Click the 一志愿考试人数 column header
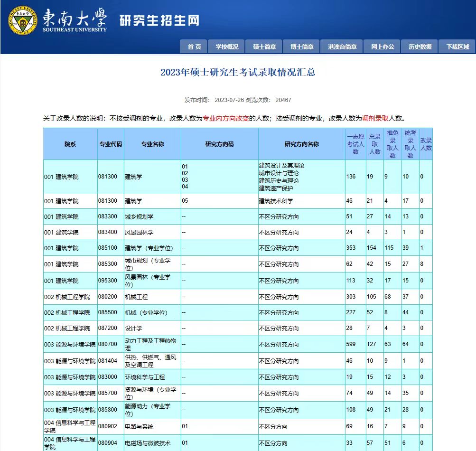 point(355,144)
